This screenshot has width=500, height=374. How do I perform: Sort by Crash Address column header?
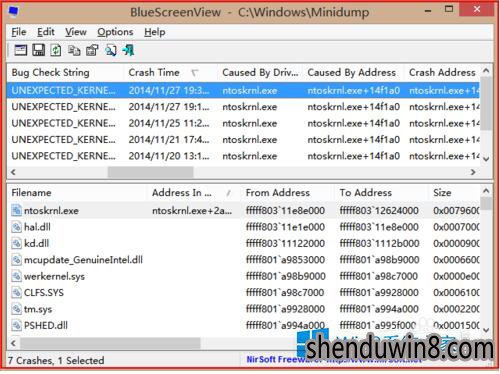(442, 72)
